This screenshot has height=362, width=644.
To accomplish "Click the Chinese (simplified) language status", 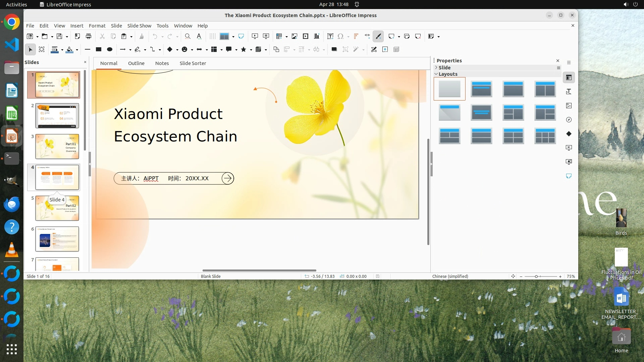I will pos(450,276).
